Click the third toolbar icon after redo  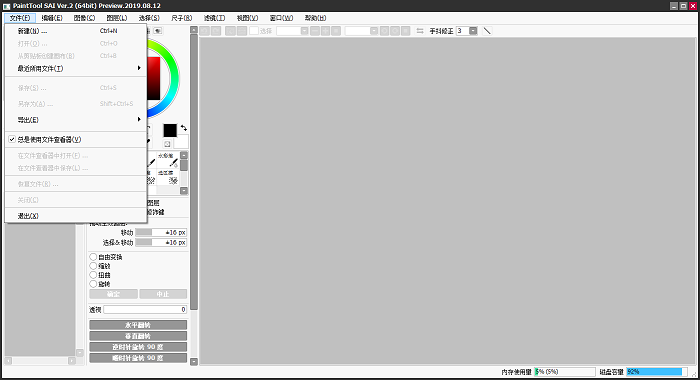[x=230, y=31]
